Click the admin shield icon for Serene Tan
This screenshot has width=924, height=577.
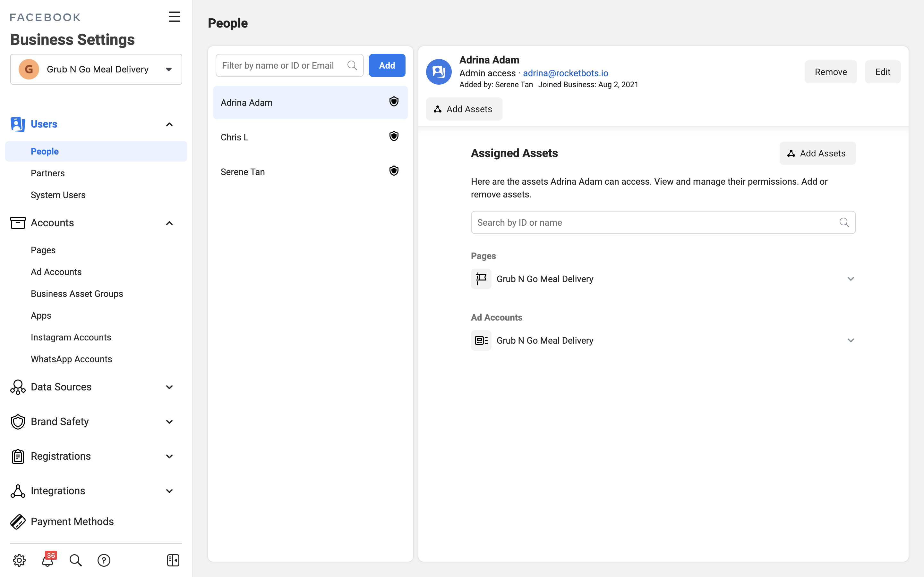click(x=393, y=171)
